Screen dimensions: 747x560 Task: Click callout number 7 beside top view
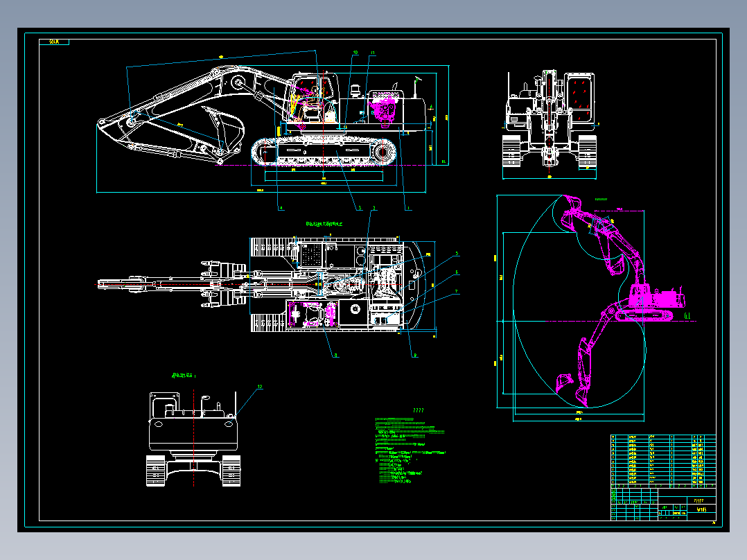pos(457,291)
